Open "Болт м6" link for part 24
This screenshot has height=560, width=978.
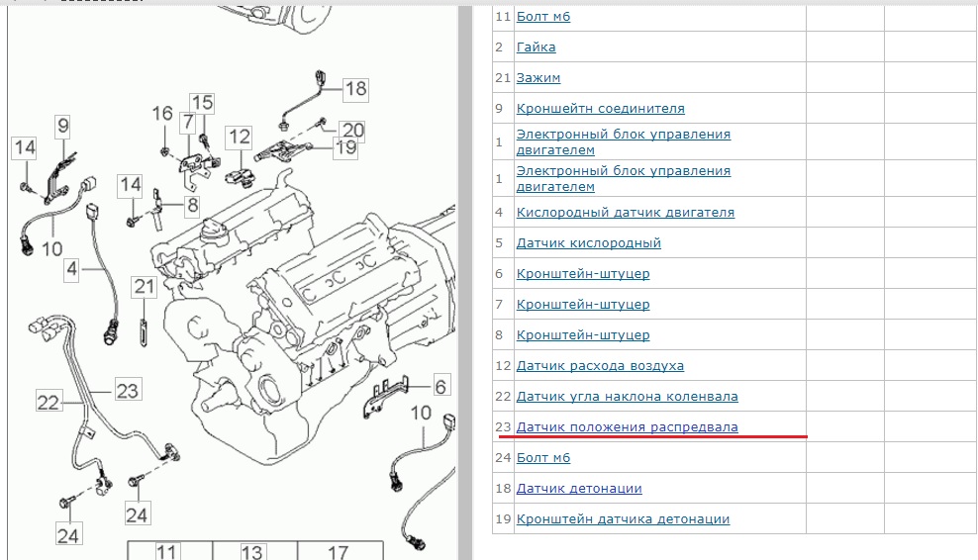542,458
